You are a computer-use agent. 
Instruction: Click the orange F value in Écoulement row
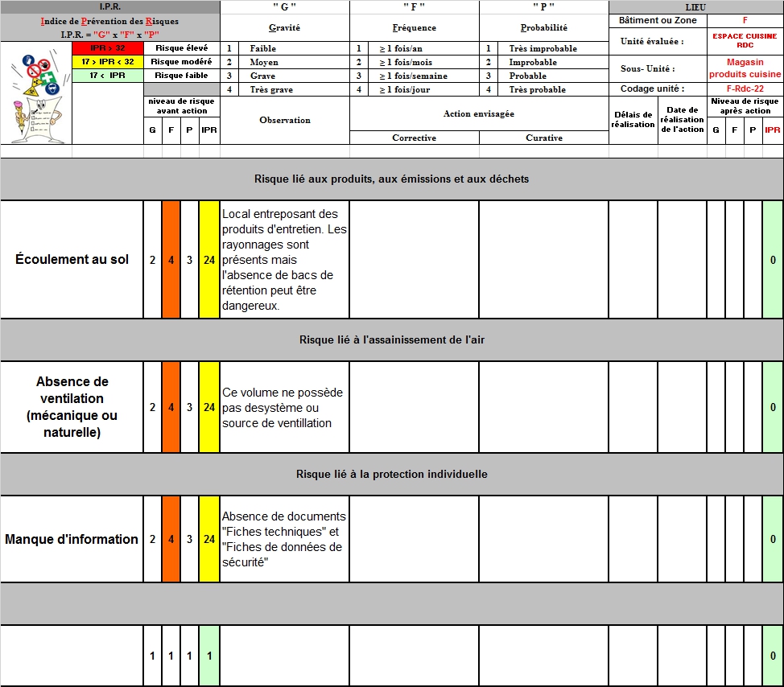(x=171, y=260)
